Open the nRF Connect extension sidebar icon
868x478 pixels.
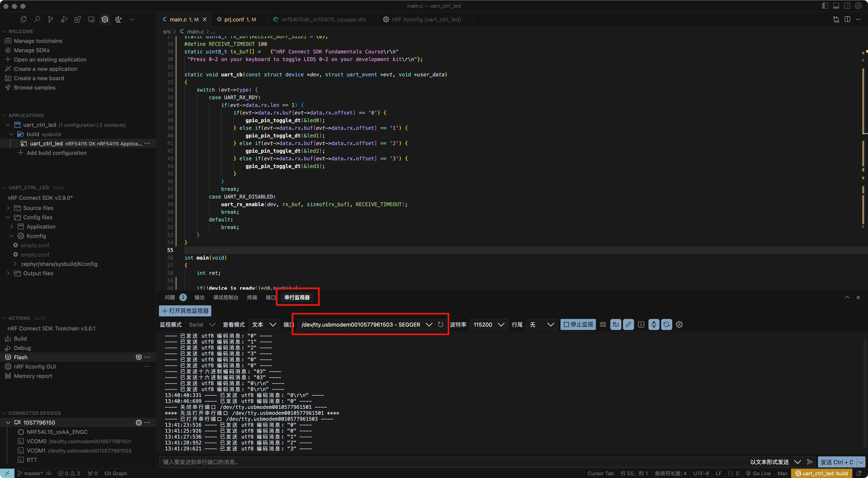point(105,20)
